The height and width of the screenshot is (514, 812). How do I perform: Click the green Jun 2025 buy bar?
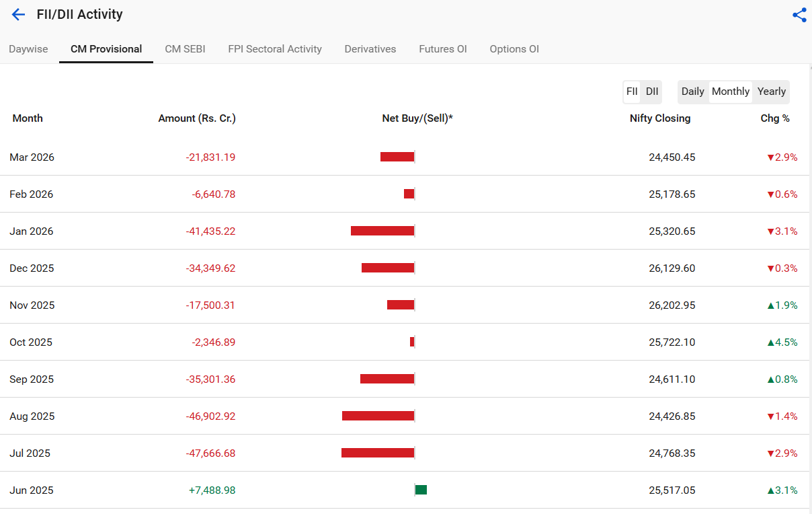(421, 490)
